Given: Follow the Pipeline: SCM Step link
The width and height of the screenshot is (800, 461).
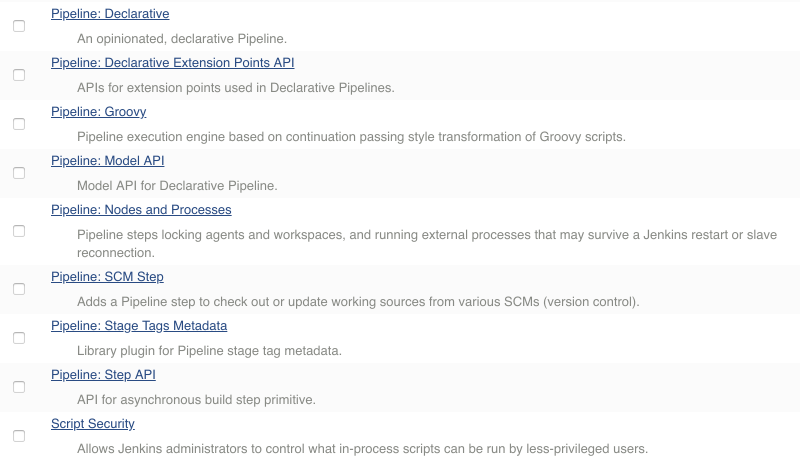Looking at the screenshot, I should coord(107,277).
